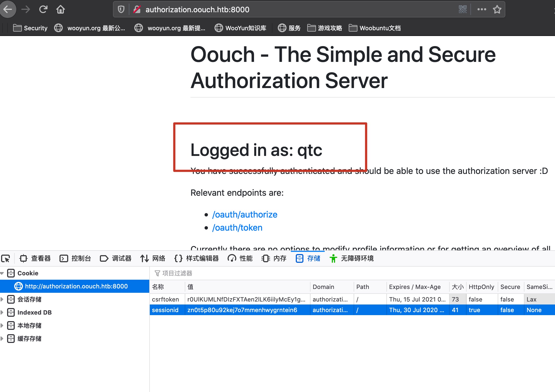Bookmark the page with the star icon

(x=497, y=10)
